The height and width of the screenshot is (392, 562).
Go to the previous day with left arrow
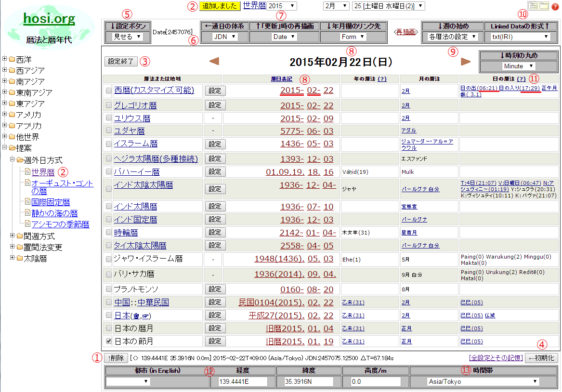pos(214,61)
